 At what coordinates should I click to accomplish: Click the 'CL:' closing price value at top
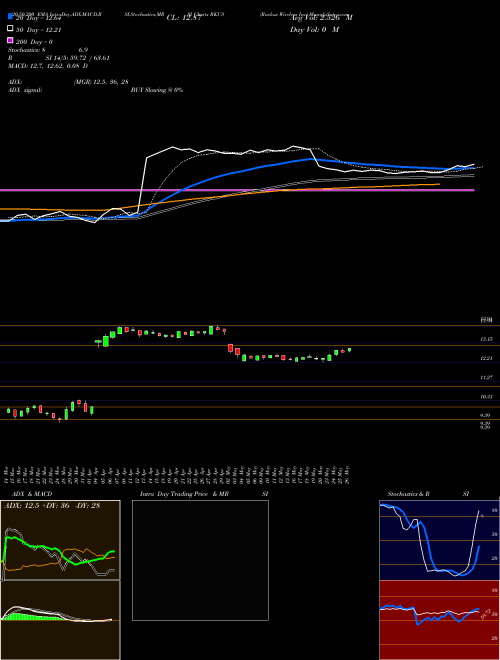184,18
